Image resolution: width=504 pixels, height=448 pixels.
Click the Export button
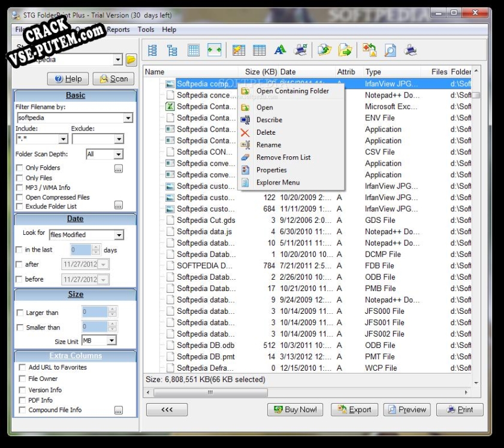tap(355, 410)
